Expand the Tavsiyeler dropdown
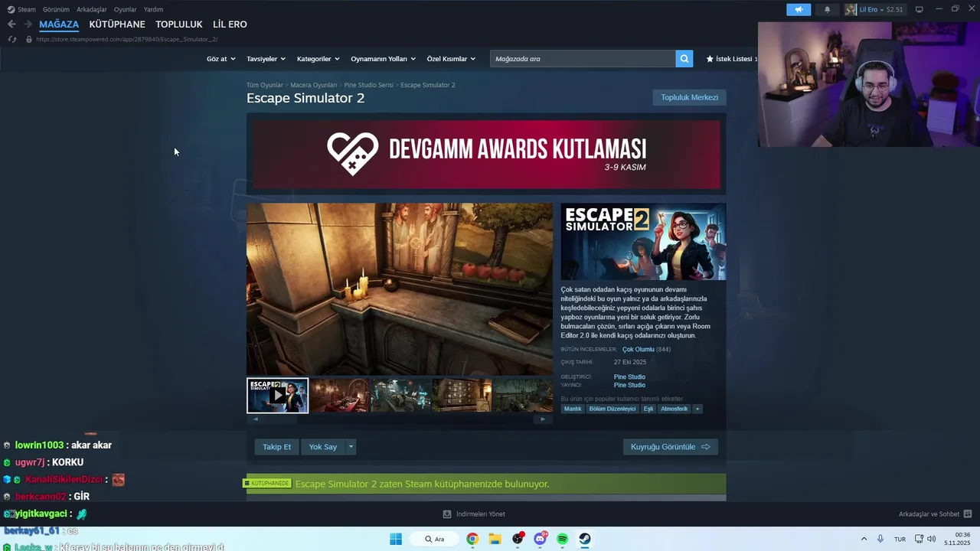Screen dimensions: 980x551 [266, 59]
